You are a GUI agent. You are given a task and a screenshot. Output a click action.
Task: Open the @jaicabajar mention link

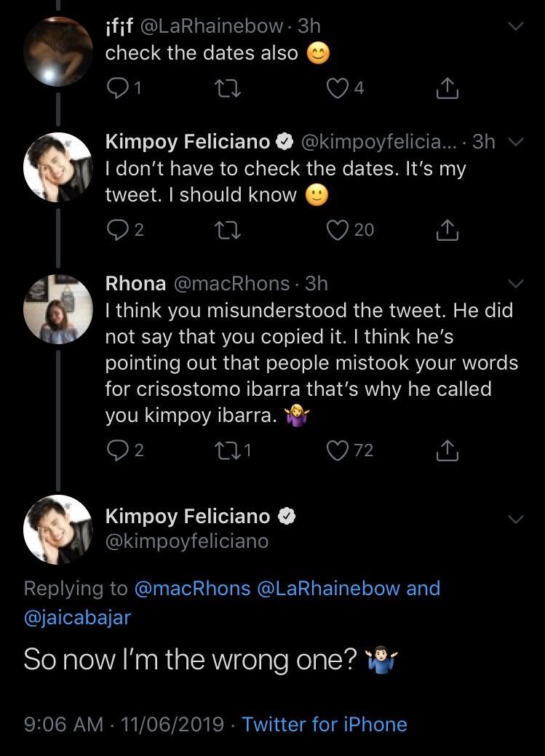click(76, 619)
